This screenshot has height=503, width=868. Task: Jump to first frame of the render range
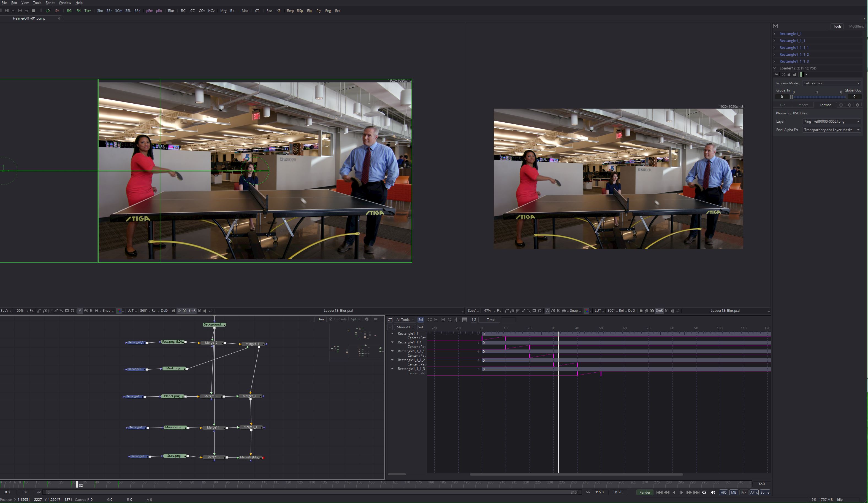(659, 492)
